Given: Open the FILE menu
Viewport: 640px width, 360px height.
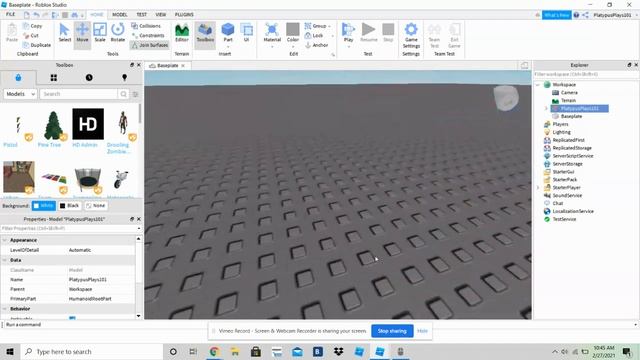Looking at the screenshot, I should [11, 14].
